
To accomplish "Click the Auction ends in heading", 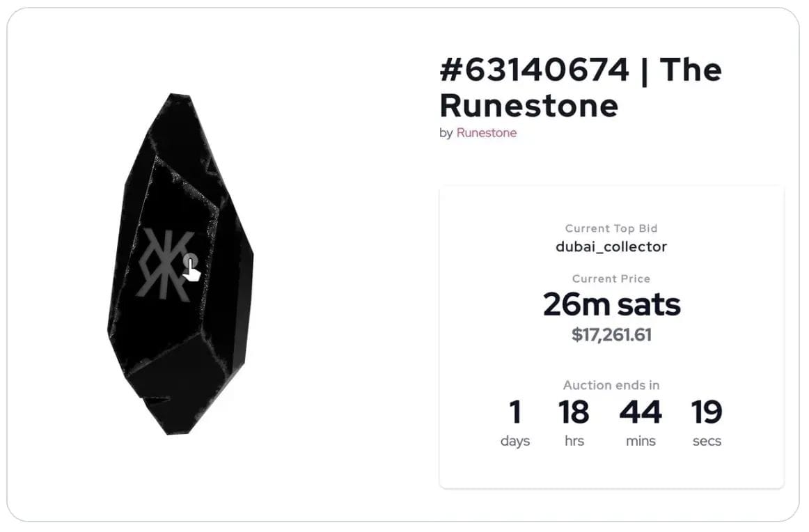I will pos(611,385).
